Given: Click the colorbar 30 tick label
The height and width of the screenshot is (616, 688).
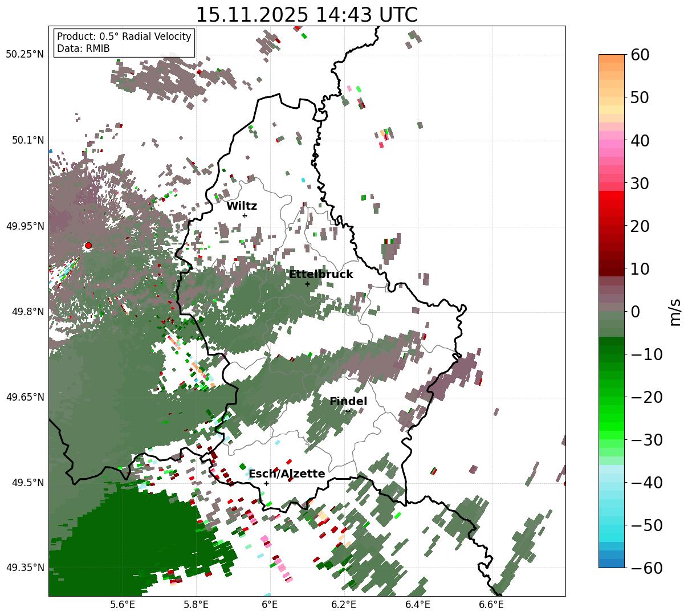Looking at the screenshot, I should 639,183.
